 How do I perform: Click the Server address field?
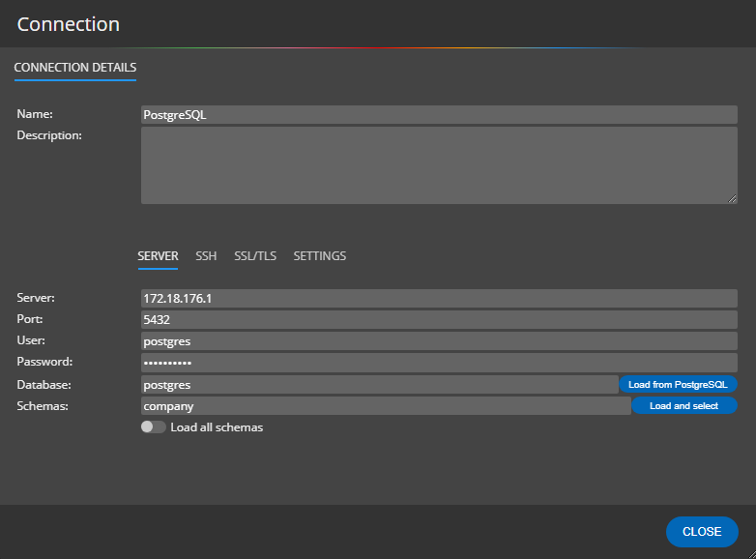[439, 298]
